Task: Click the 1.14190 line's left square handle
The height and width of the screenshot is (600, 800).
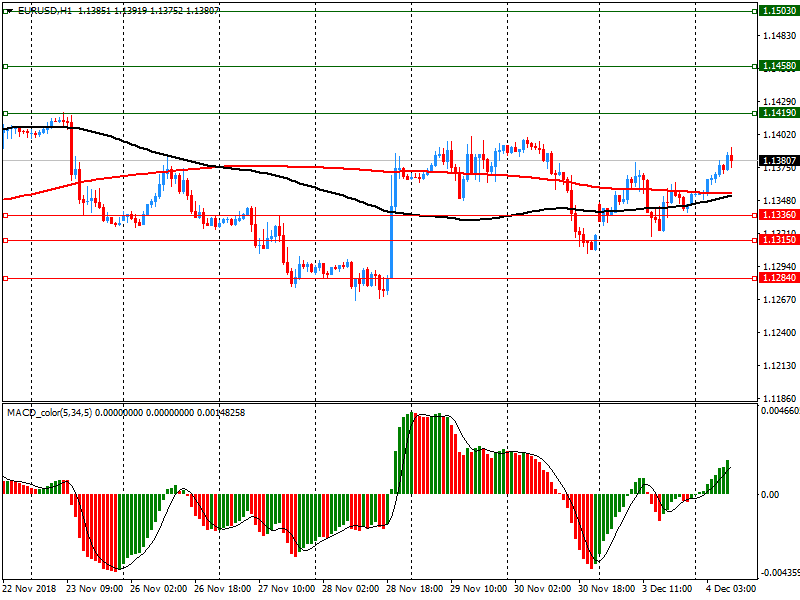Action: point(5,114)
